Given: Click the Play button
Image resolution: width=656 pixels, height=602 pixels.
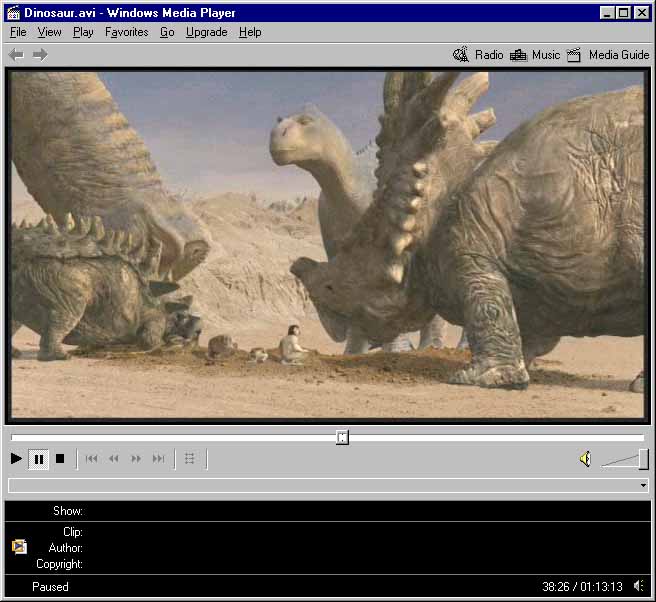Looking at the screenshot, I should click(x=16, y=459).
